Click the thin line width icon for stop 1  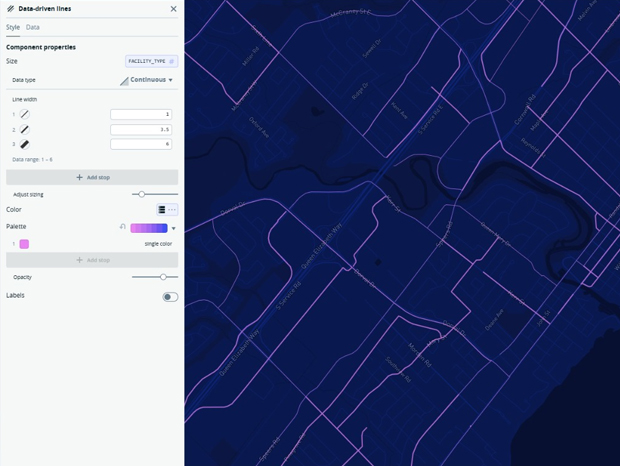(x=25, y=114)
